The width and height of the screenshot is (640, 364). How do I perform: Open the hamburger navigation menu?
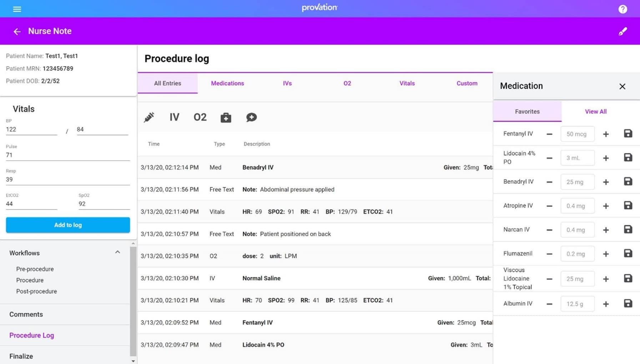click(x=17, y=9)
